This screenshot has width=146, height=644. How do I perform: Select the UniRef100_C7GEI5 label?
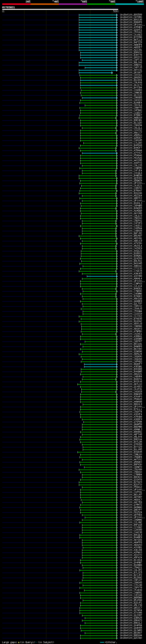click(x=131, y=271)
